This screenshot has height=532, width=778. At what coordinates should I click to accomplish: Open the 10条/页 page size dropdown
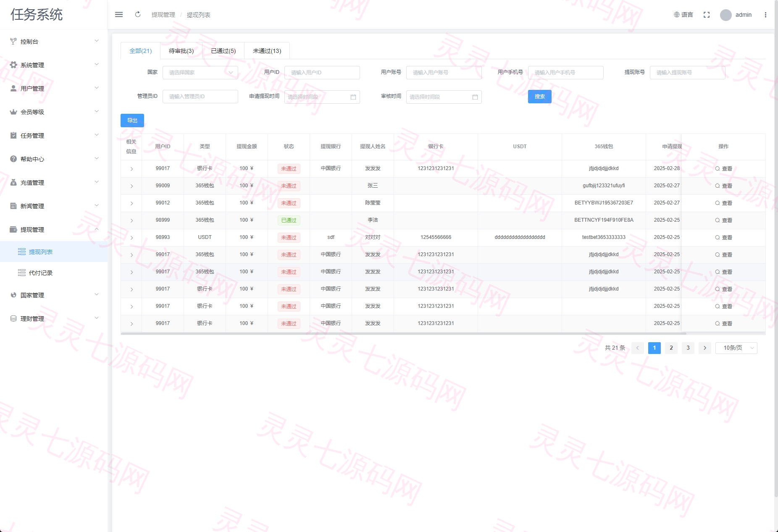click(x=736, y=348)
